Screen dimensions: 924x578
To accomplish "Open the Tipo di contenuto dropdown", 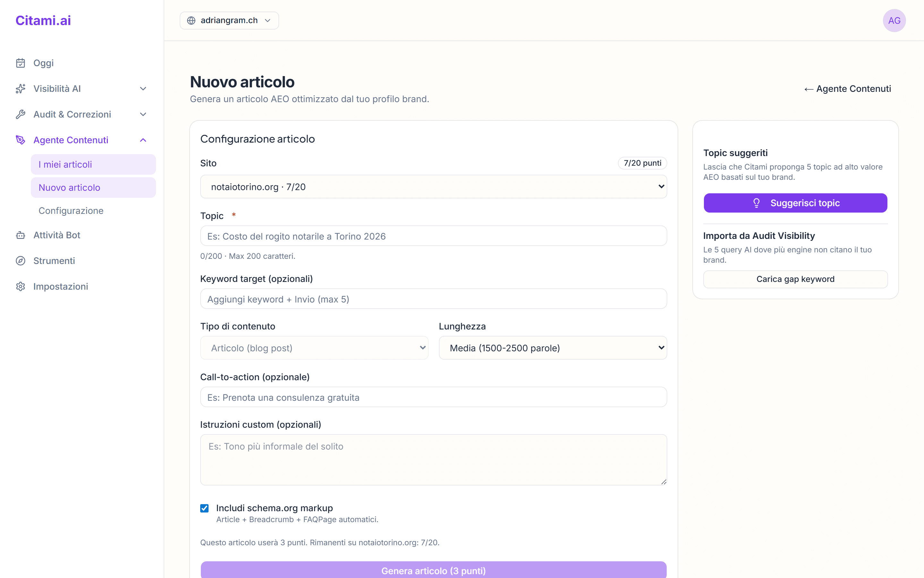I will (314, 348).
